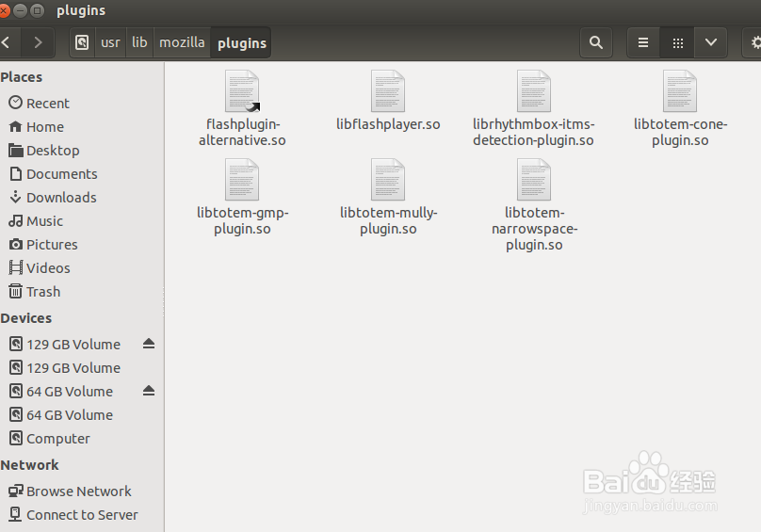Switch to grid icon view

[677, 42]
